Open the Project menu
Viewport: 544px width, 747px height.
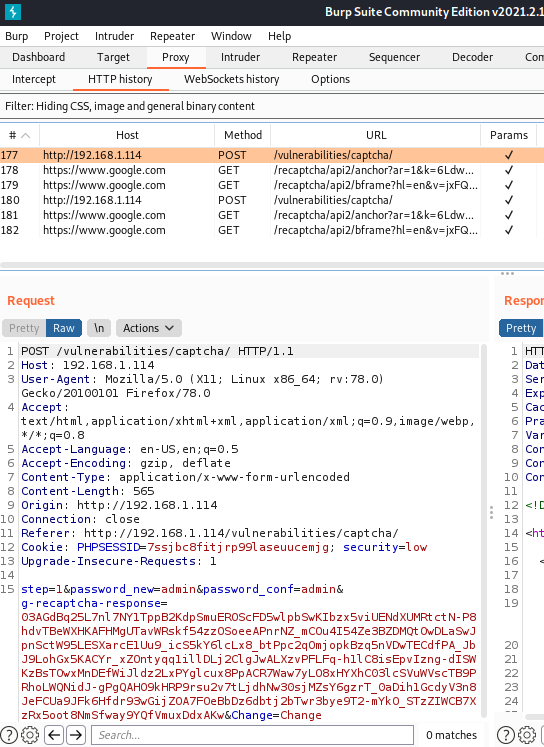pos(61,36)
